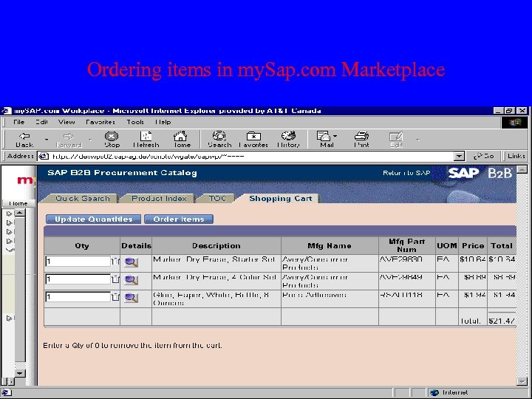The image size is (532, 399).
Task: Click the Return to SAP link
Action: tap(406, 173)
